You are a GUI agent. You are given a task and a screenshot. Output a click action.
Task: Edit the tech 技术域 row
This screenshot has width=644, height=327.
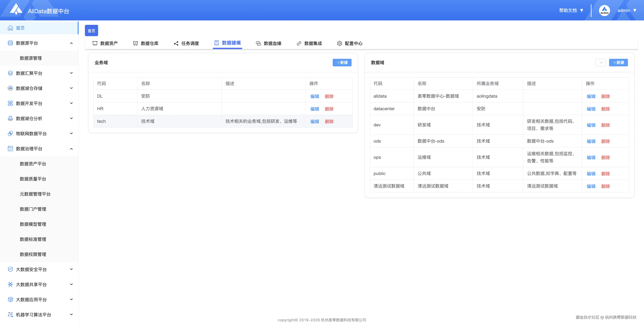[x=315, y=122]
